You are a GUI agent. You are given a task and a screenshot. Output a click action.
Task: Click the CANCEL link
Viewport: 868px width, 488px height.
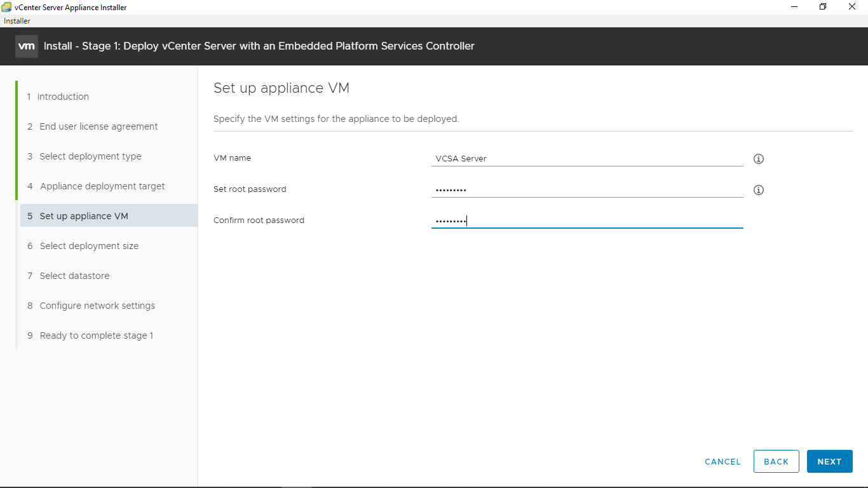coord(722,462)
